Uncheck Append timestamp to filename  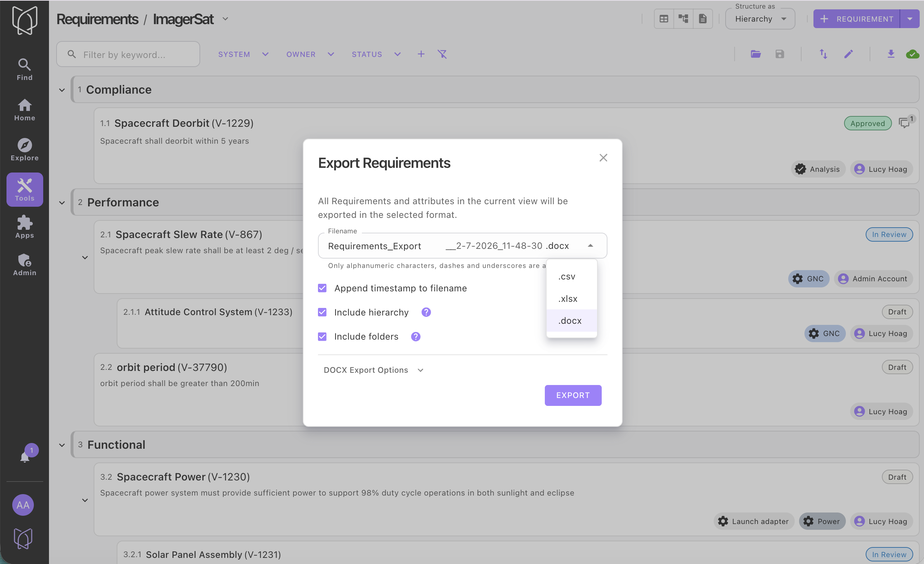click(x=322, y=288)
